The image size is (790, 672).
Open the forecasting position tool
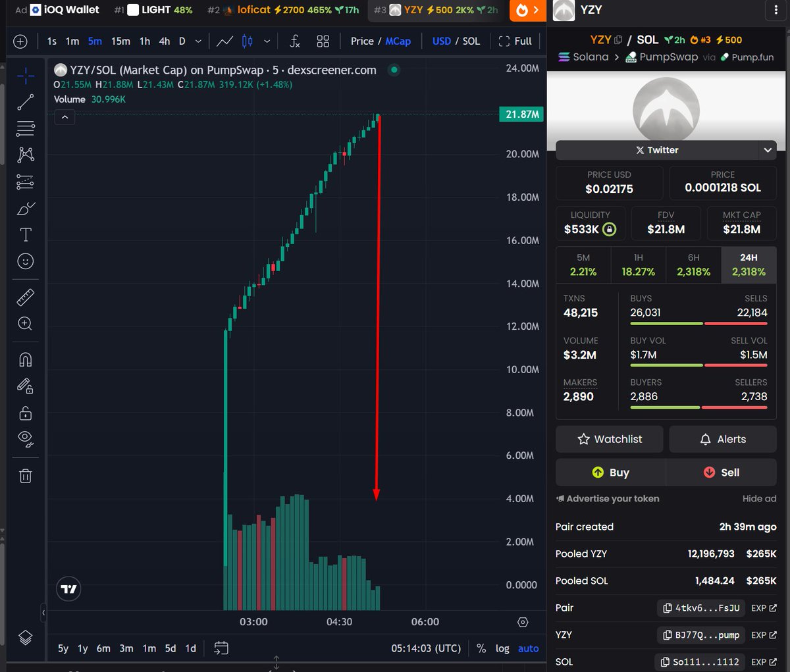[x=26, y=182]
